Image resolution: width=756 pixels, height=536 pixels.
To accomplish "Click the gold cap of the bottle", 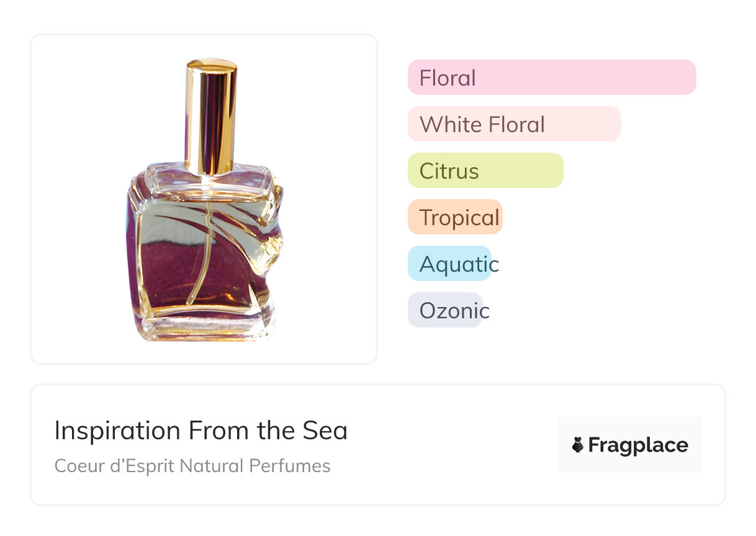I will 212,115.
